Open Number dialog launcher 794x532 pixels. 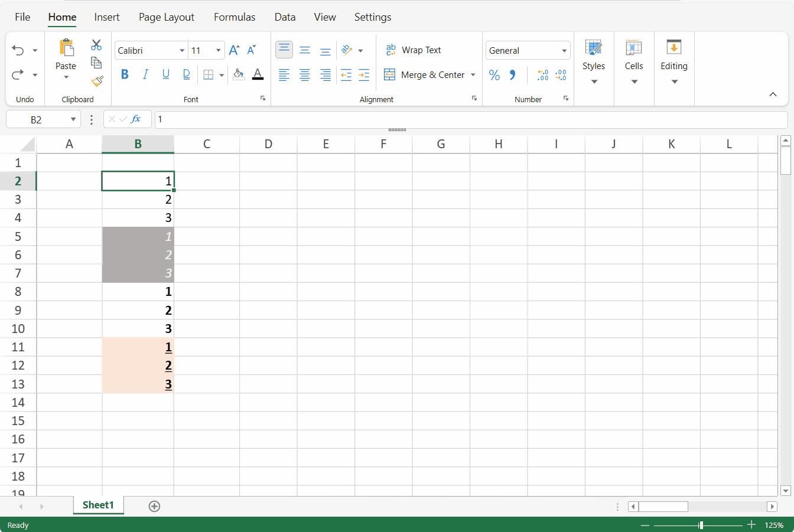[x=566, y=99]
